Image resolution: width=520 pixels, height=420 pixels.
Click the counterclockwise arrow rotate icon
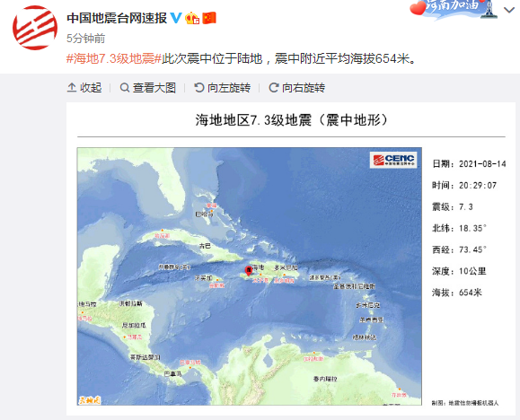click(199, 88)
